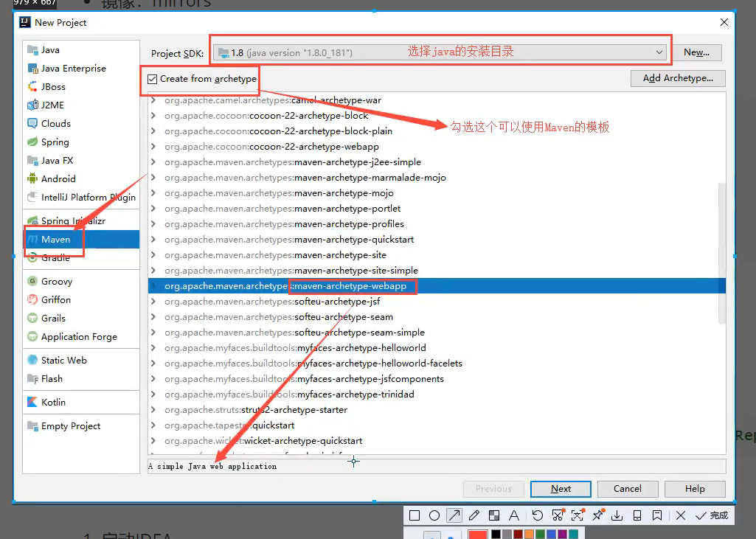Click the Cancel button

(x=627, y=489)
